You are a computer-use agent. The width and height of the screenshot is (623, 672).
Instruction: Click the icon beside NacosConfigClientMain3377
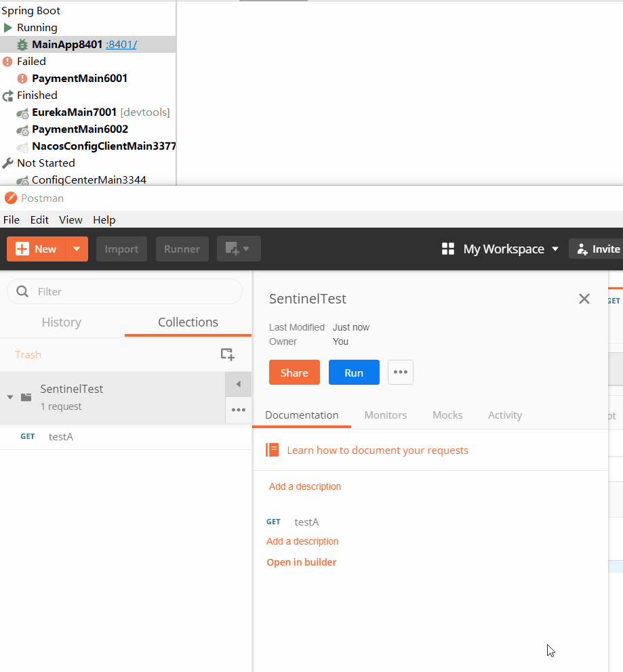[23, 147]
